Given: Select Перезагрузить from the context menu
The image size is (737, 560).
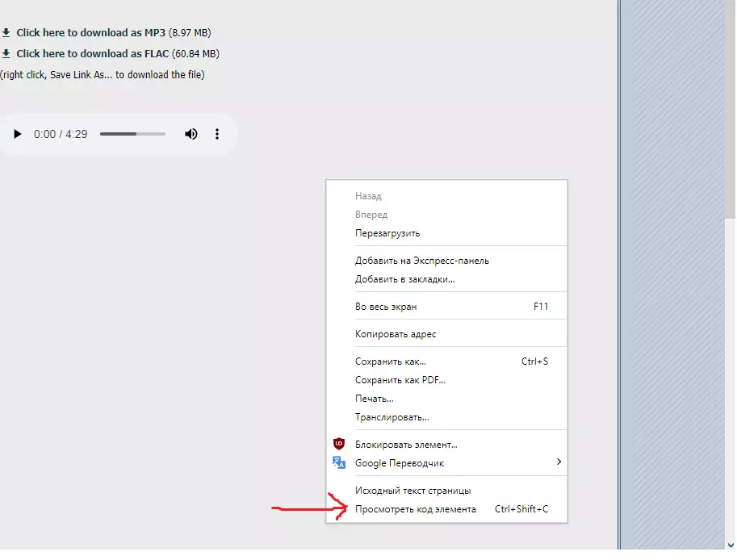Looking at the screenshot, I should [x=446, y=233].
